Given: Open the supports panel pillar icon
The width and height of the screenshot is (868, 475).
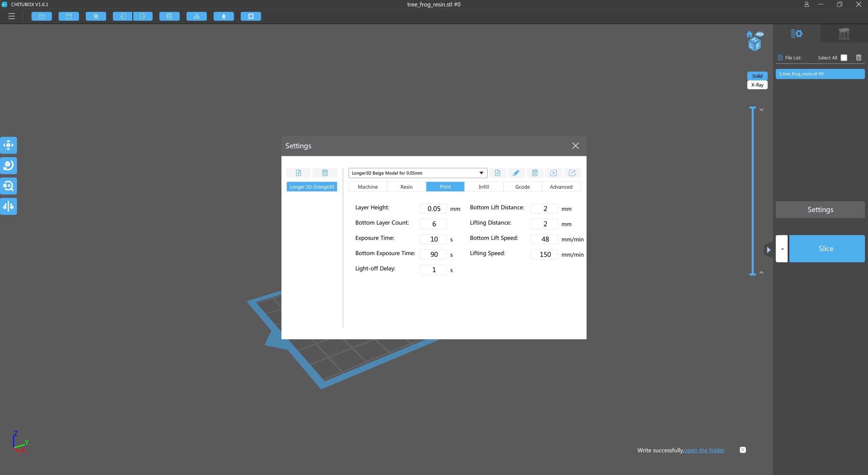Looking at the screenshot, I should click(x=844, y=34).
